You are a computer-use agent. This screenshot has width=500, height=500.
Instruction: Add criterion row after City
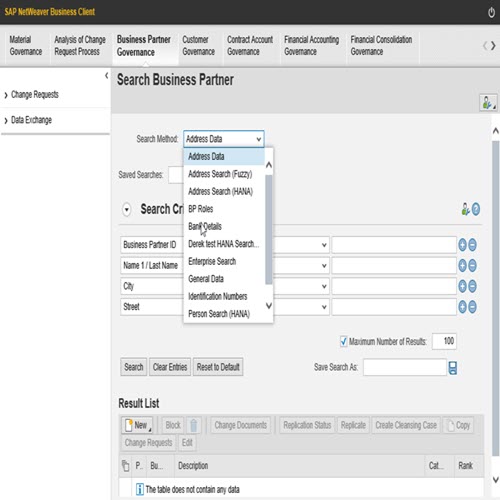462,286
